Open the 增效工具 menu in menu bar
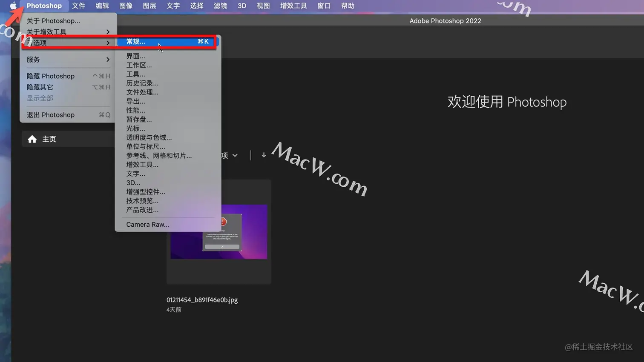 [293, 6]
